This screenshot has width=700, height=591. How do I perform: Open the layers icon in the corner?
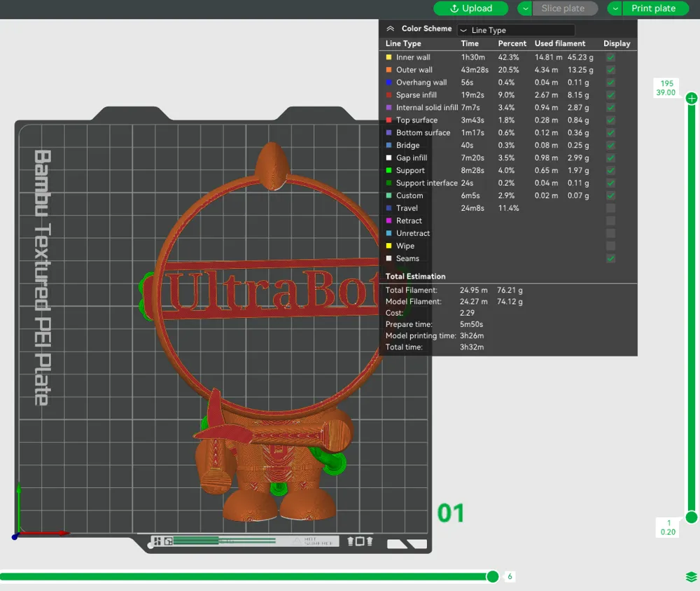[x=691, y=577]
